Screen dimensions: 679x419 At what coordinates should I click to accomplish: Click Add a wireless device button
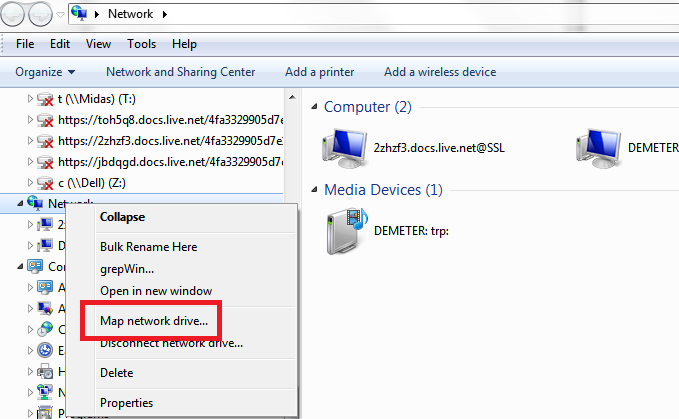coord(440,72)
